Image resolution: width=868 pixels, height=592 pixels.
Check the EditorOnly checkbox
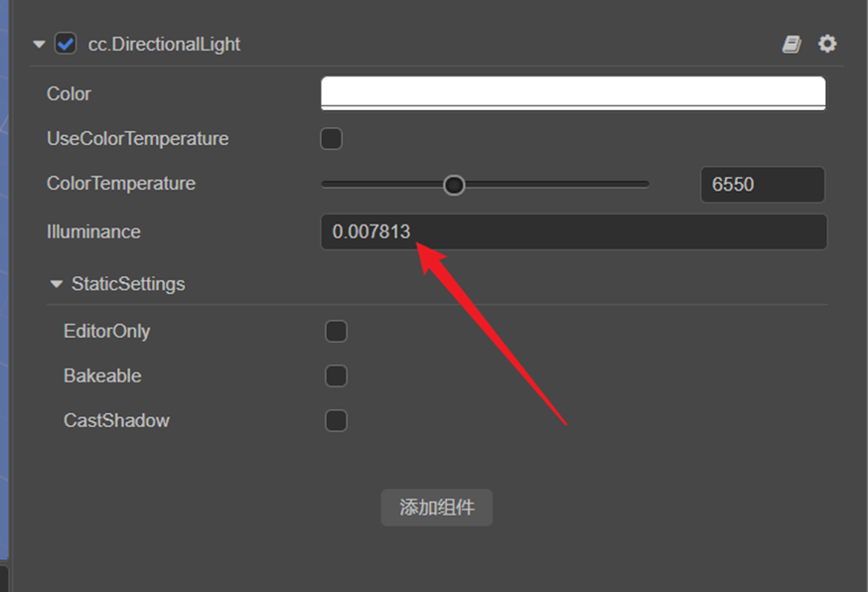coord(336,331)
